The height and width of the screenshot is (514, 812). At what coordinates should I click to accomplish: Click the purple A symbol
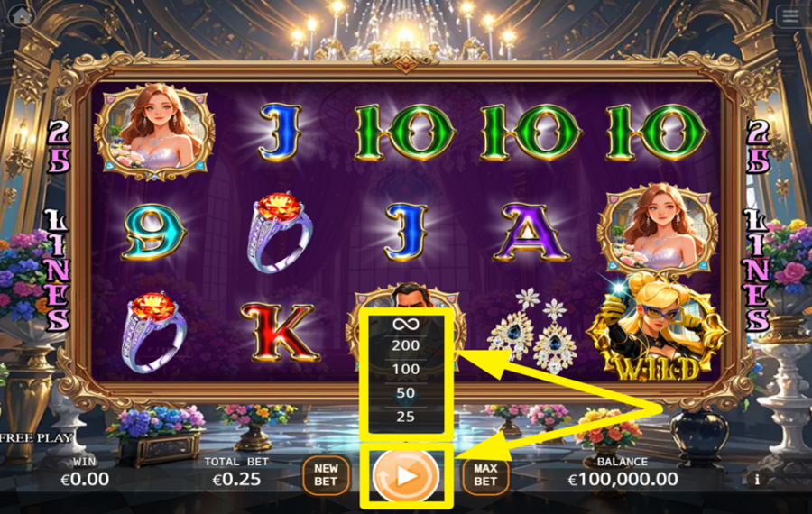click(x=531, y=232)
